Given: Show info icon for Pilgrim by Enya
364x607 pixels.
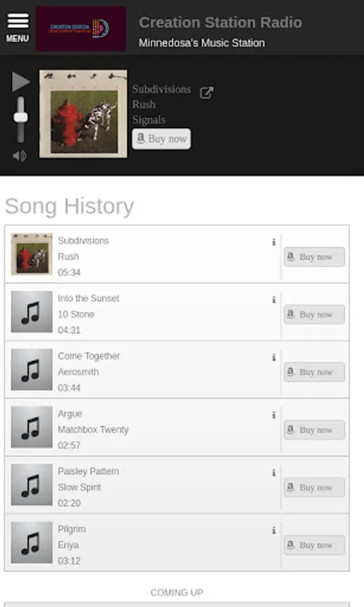Looking at the screenshot, I should click(274, 530).
